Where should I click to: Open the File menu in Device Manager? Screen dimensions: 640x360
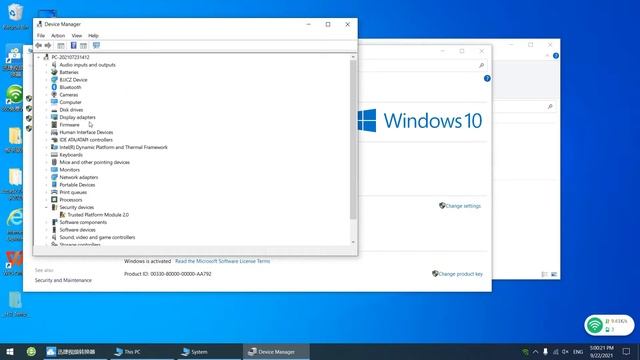click(41, 36)
